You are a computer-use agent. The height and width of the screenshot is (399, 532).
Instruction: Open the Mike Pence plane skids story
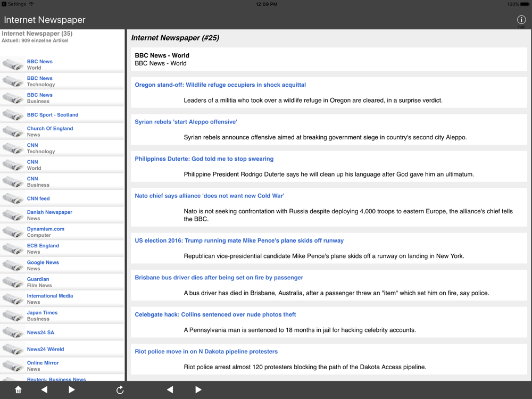click(x=239, y=240)
